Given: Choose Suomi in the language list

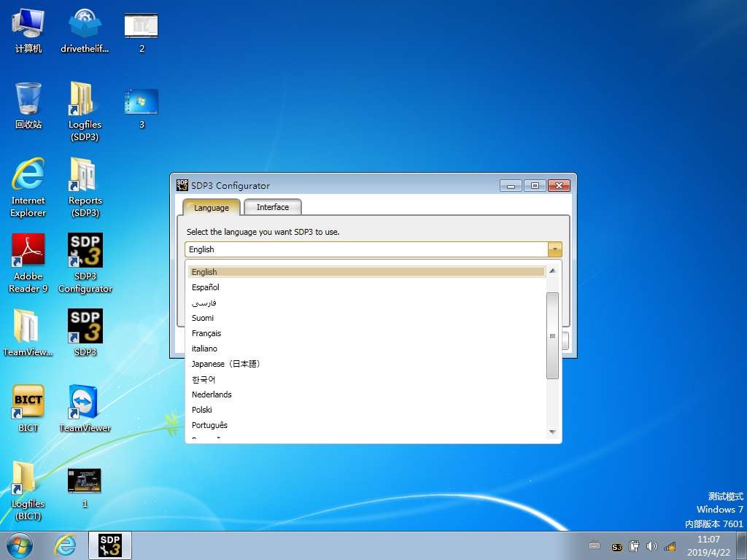Looking at the screenshot, I should pyautogui.click(x=366, y=318).
